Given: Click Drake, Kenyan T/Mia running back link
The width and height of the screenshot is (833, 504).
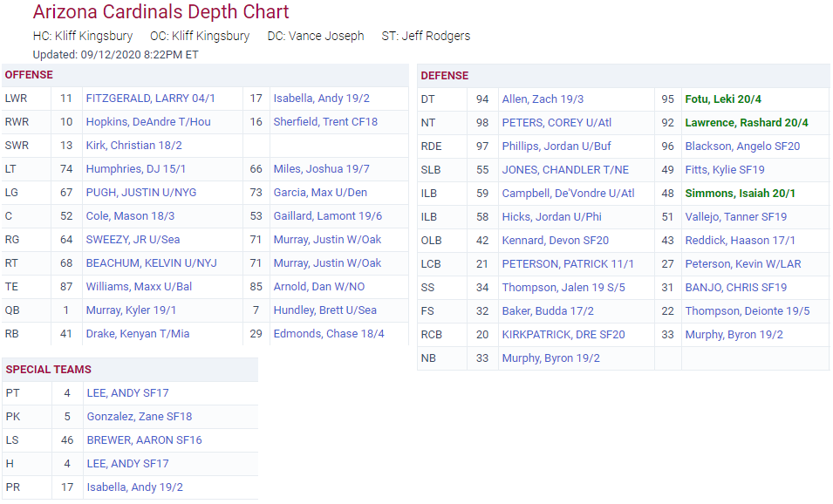Looking at the screenshot, I should [x=137, y=334].
